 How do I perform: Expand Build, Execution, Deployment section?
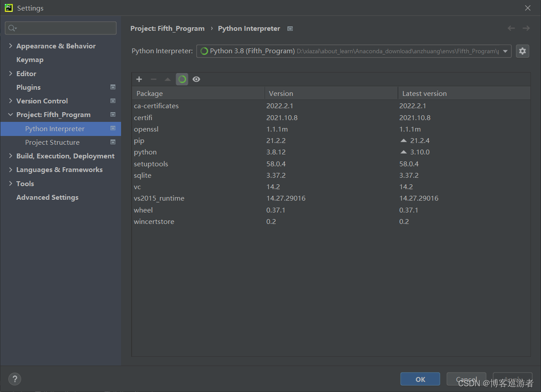tap(11, 156)
